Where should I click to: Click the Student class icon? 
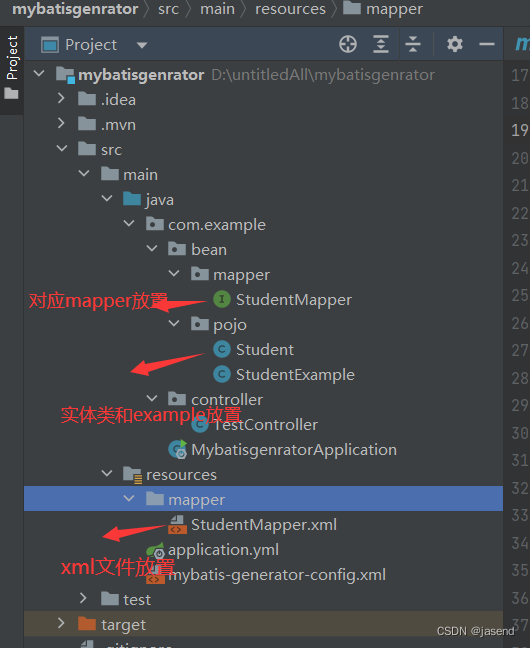point(222,349)
